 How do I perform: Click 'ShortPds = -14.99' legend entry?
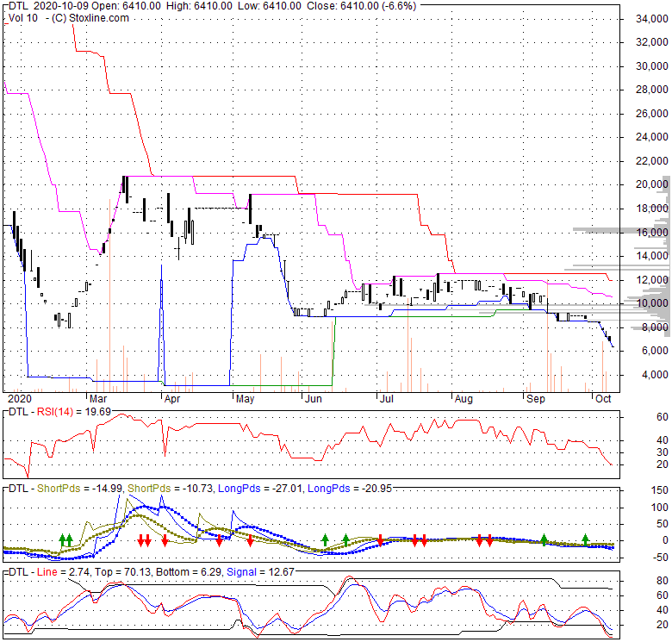pos(80,489)
